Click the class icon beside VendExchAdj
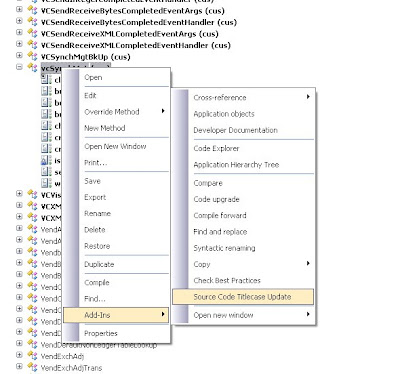 point(32,356)
